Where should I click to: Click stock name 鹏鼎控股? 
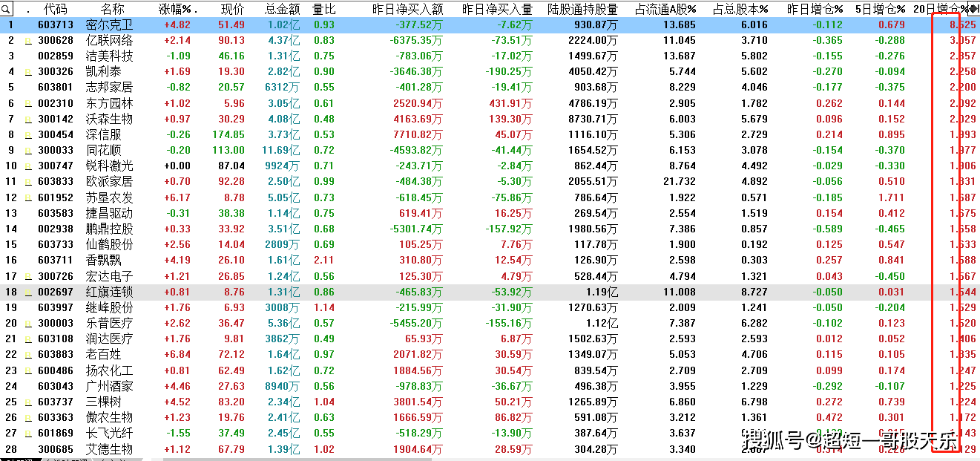click(110, 229)
